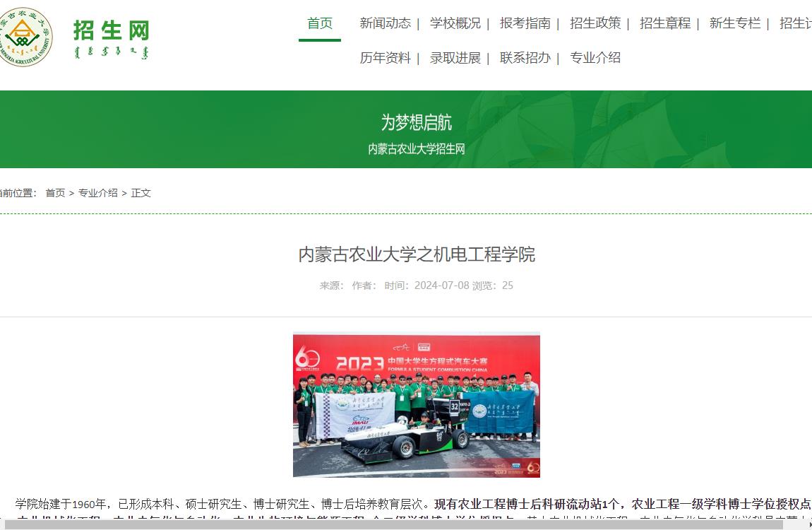The image size is (812, 530).
Task: Select 学校概况 from the navigation bar
Action: 455,23
